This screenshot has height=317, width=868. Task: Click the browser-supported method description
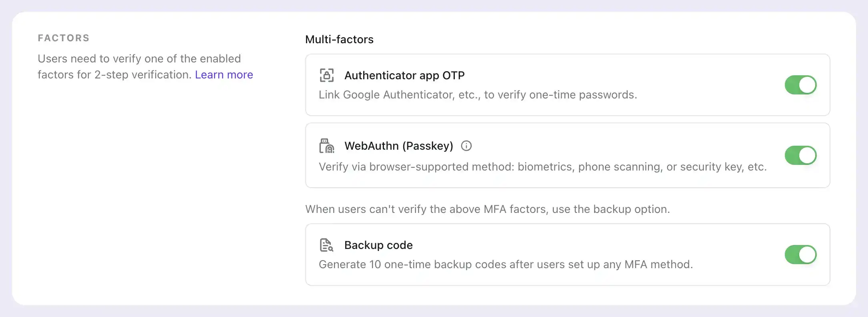point(542,167)
